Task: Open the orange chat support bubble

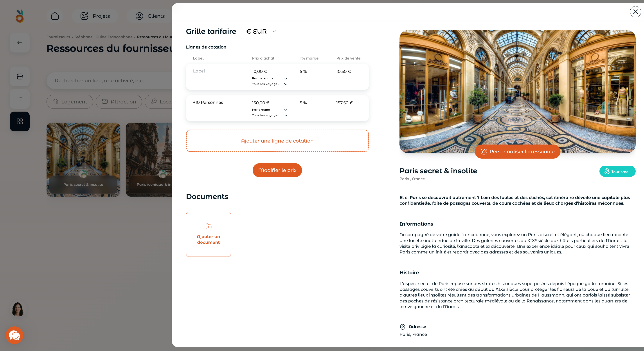Action: tap(14, 335)
